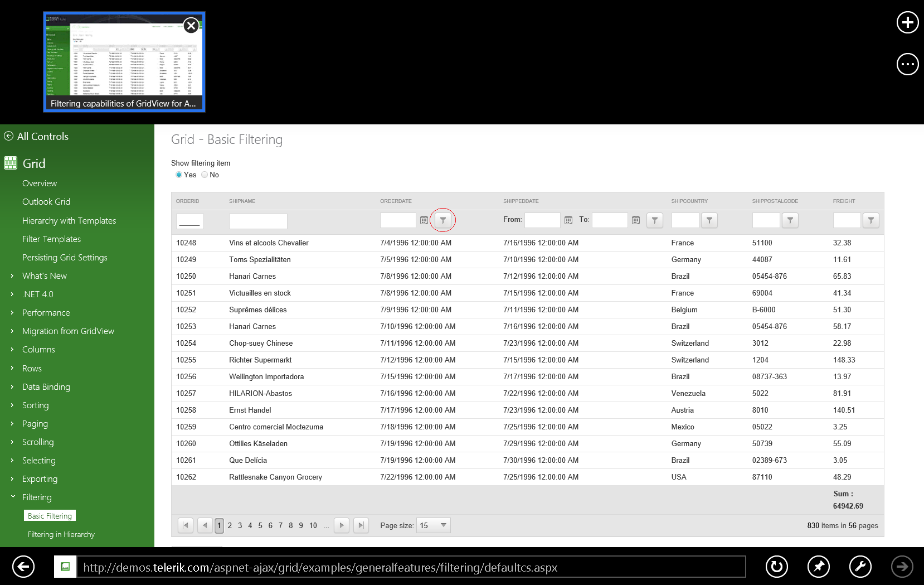Expand Migration from GridView section

12,331
